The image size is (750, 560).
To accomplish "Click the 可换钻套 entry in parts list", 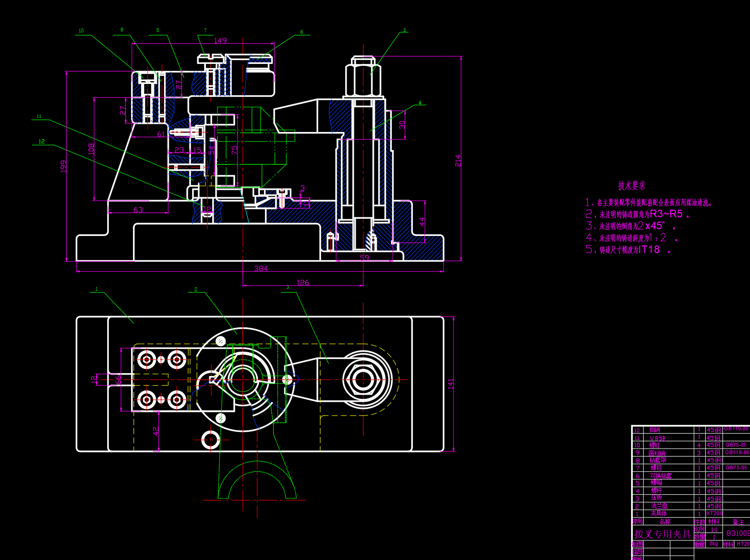I will tap(660, 476).
